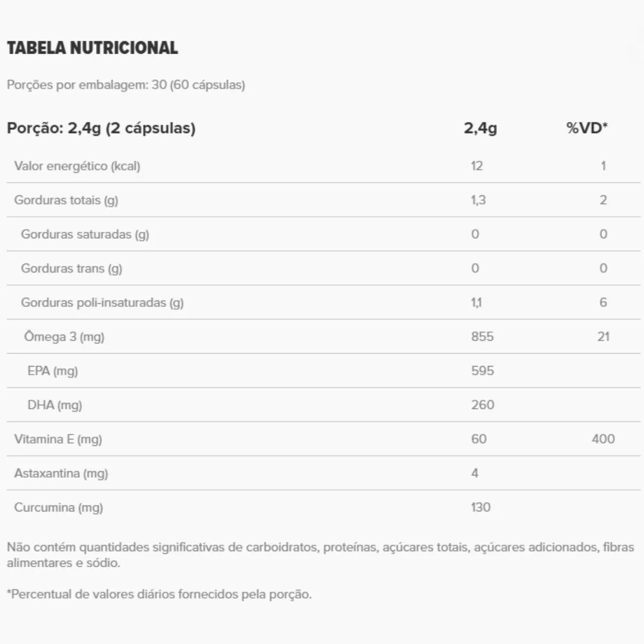The image size is (644, 644).
Task: Click the Astaxantina (mg) row label
Action: 61,473
